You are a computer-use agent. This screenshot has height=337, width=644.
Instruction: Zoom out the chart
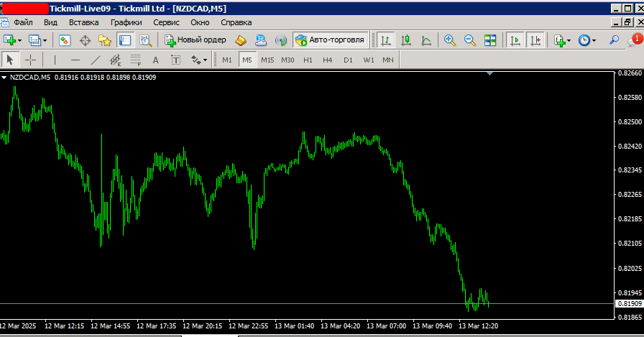(x=470, y=40)
